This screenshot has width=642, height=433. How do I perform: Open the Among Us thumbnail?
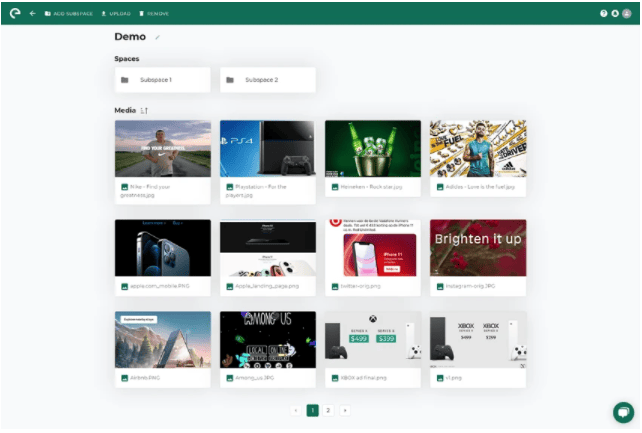tap(268, 340)
